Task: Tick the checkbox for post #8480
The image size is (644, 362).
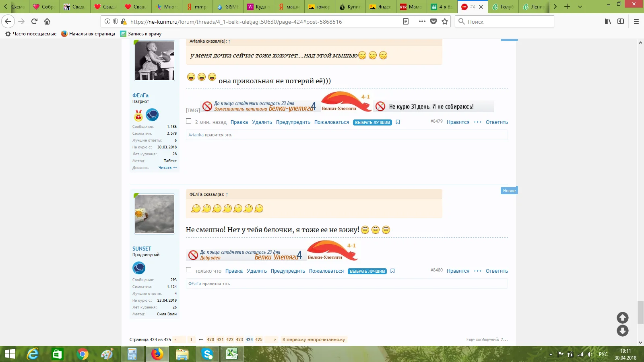Action: (188, 270)
